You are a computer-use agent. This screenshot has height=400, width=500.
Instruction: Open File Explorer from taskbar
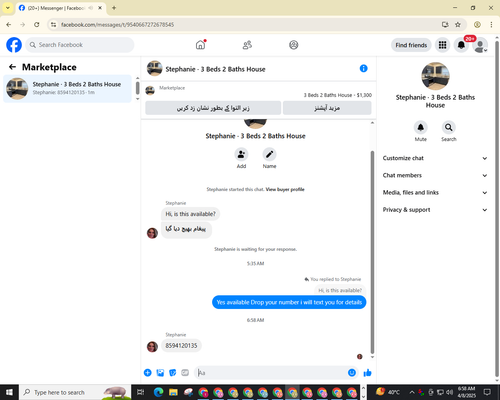(x=173, y=392)
